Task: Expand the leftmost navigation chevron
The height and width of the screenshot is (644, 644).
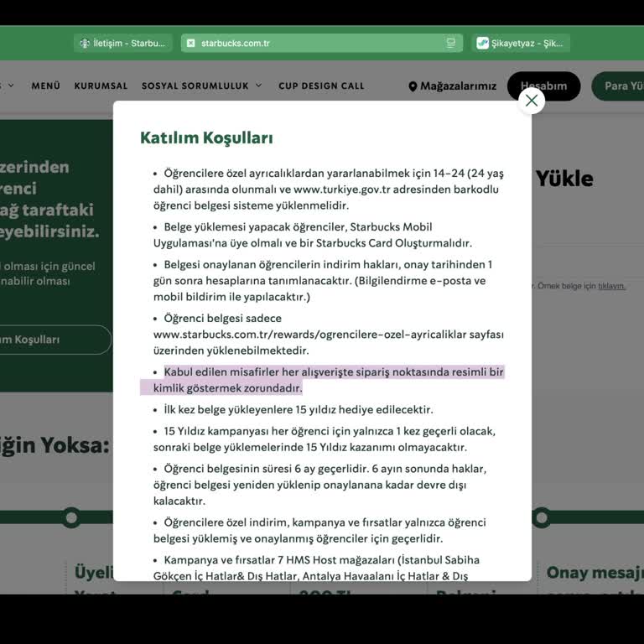Action: click(11, 86)
